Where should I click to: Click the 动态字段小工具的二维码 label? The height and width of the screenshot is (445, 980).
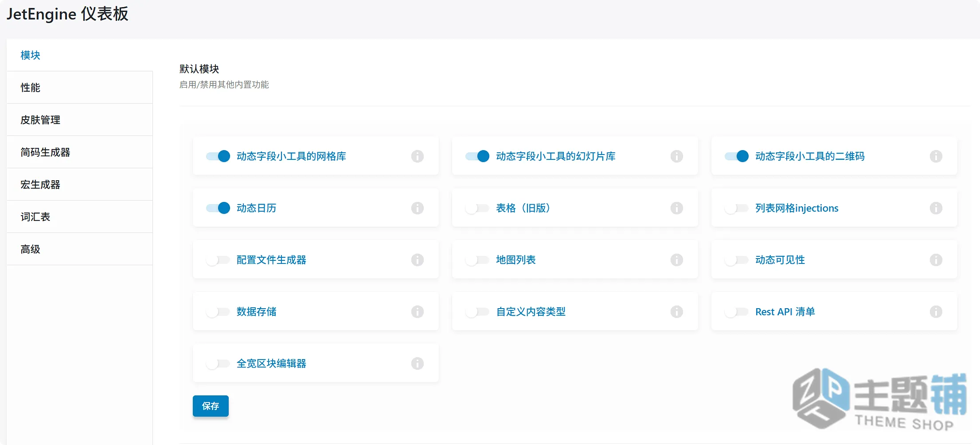(810, 156)
